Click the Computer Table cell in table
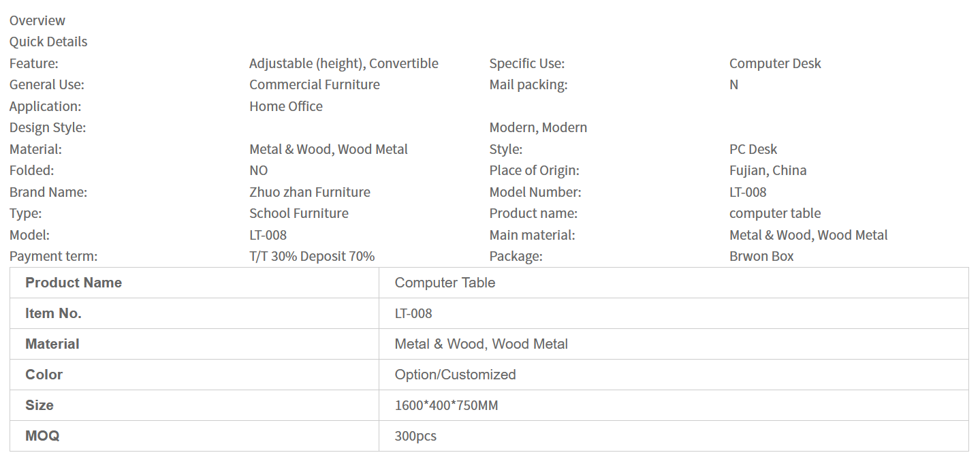980x457 pixels. pos(445,283)
